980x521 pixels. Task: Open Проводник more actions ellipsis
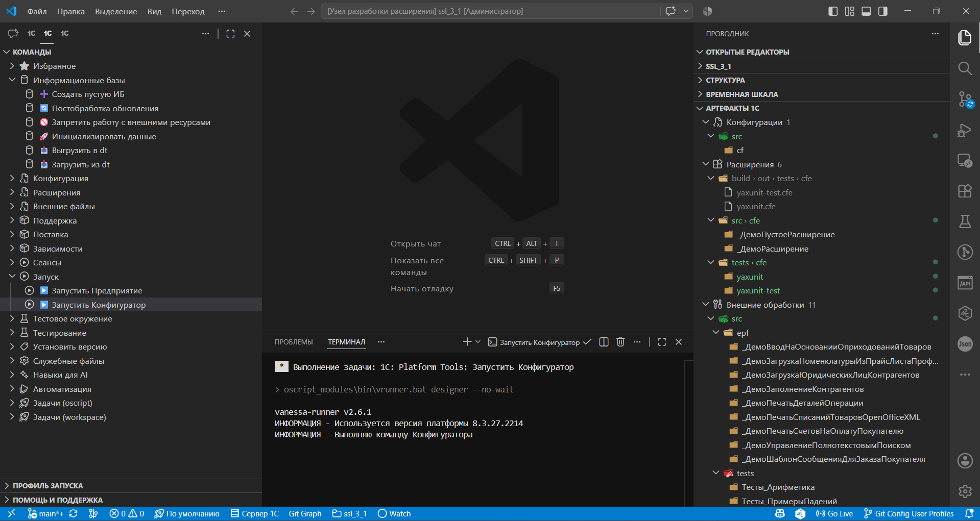[x=935, y=34]
